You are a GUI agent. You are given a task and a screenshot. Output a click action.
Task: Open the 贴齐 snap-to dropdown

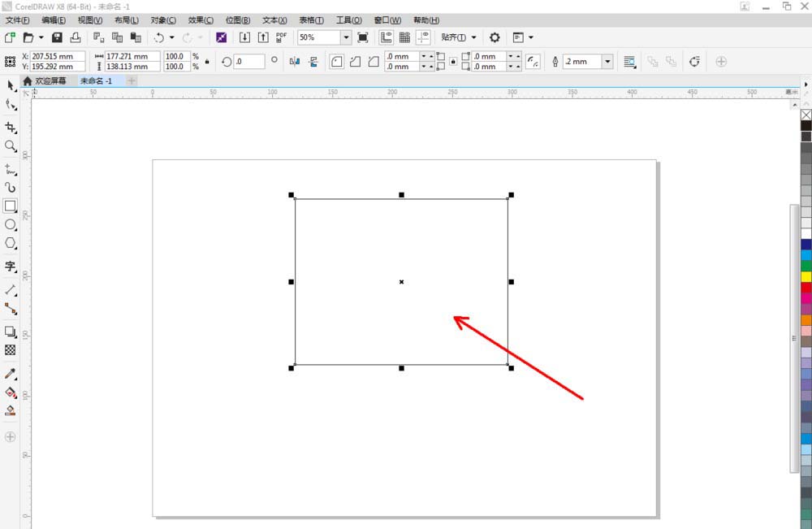click(459, 37)
